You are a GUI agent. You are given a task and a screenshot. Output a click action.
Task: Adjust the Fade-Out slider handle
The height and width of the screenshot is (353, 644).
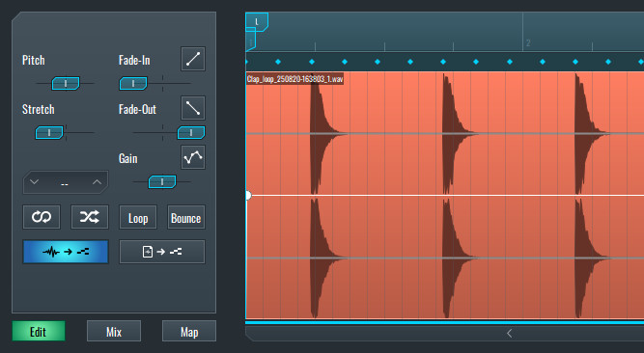[191, 132]
